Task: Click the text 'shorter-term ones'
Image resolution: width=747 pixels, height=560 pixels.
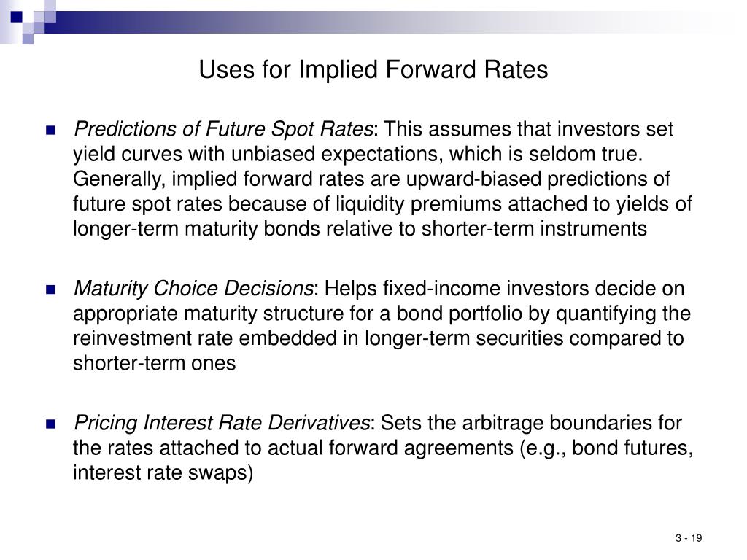Action: click(154, 363)
